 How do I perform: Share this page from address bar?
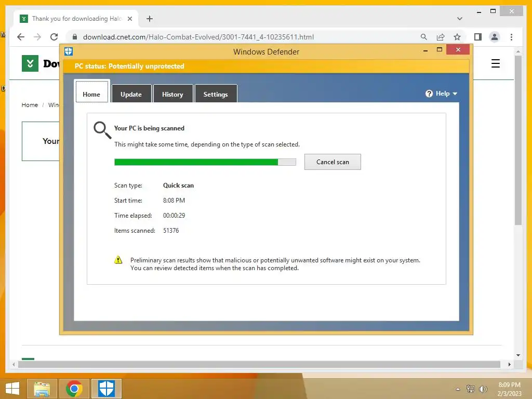[441, 37]
